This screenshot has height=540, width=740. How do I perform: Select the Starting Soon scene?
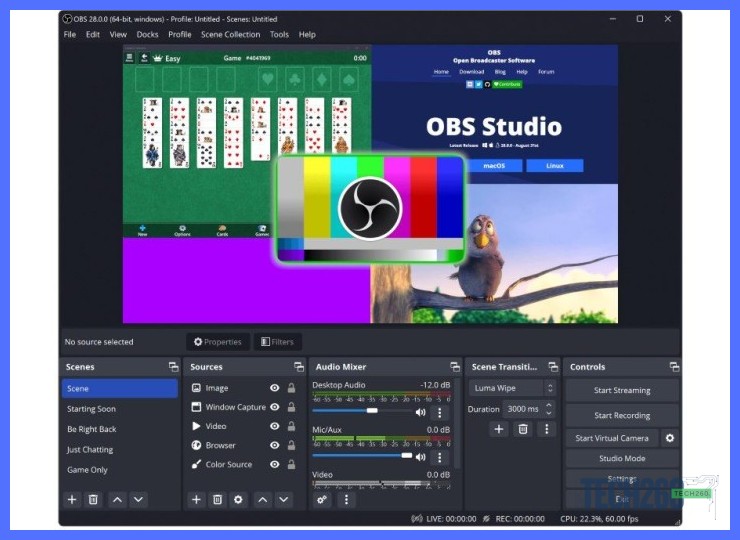pos(120,409)
